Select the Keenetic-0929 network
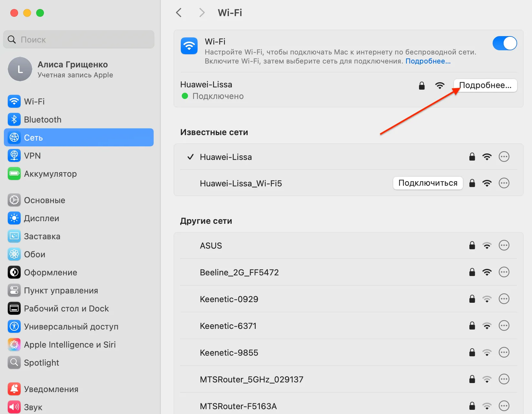The height and width of the screenshot is (414, 532). click(x=348, y=299)
